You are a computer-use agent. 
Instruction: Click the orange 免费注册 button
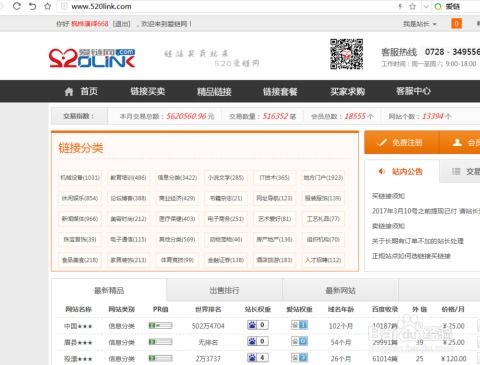click(x=402, y=143)
